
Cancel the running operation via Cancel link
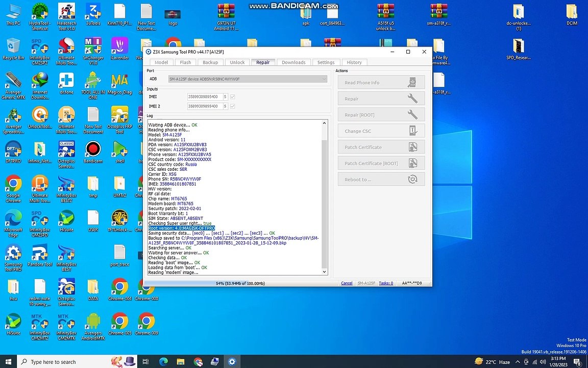(x=347, y=283)
